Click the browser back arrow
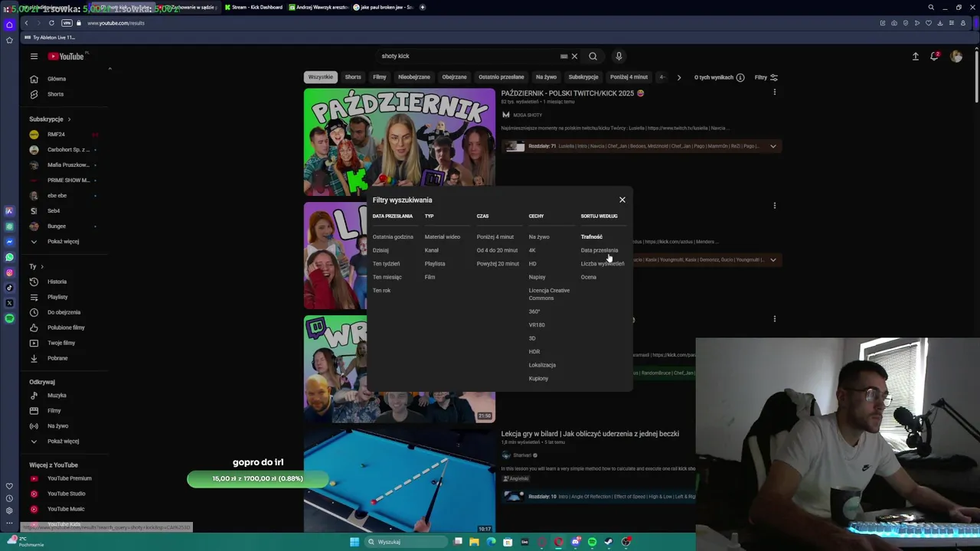The image size is (980, 551). point(26,23)
